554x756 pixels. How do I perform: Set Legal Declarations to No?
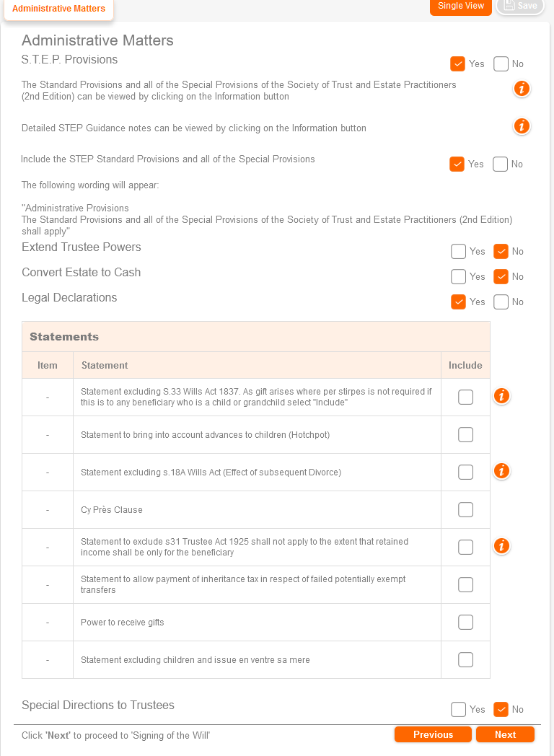click(501, 302)
